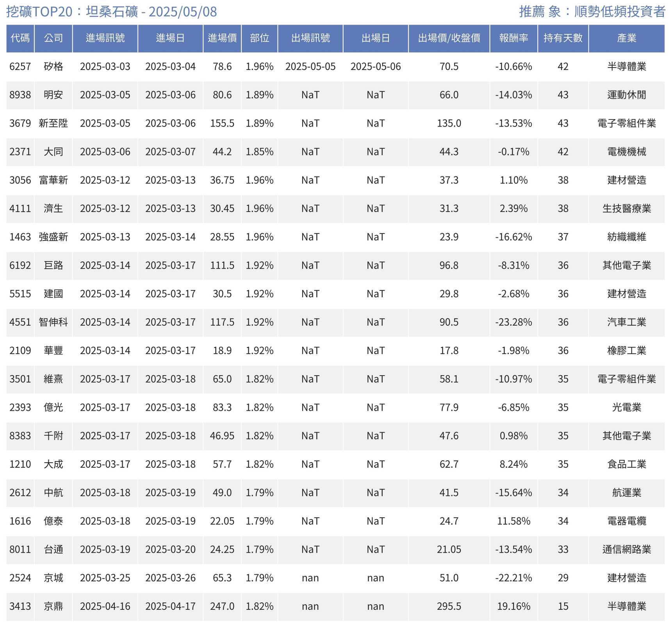Click company name 新至陞
The width and height of the screenshot is (672, 627).
click(53, 123)
